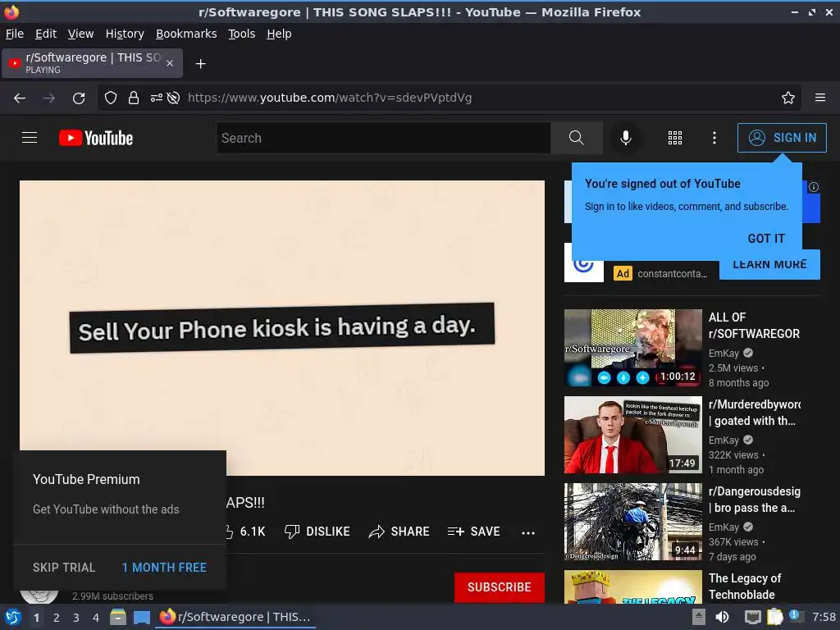This screenshot has width=840, height=630.
Task: Open the Bookmarks menu
Action: tap(186, 34)
